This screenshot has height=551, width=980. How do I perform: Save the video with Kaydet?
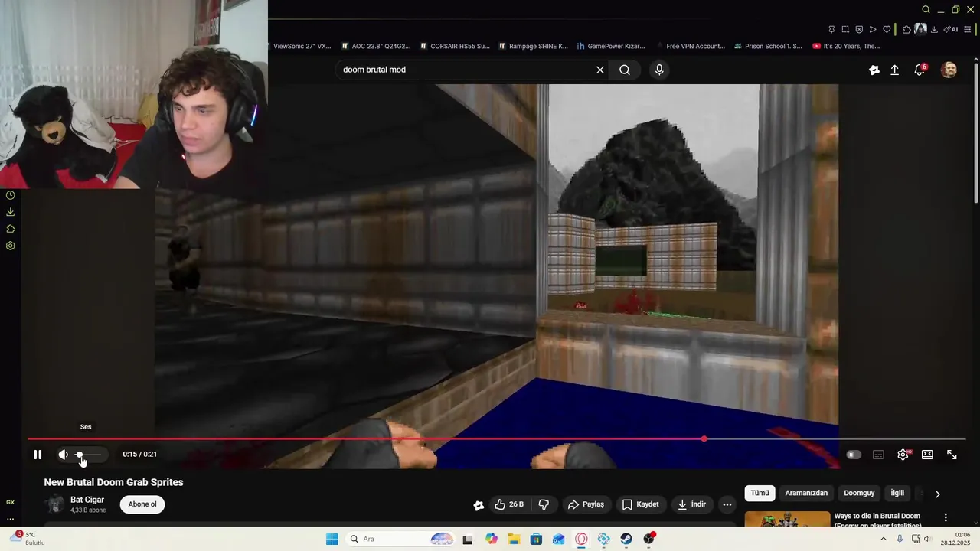(641, 504)
